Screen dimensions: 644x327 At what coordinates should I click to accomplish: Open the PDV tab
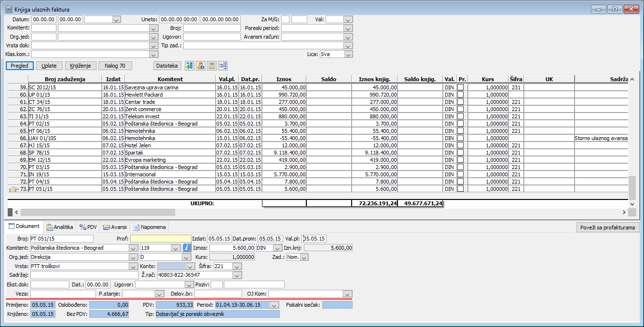[88, 227]
